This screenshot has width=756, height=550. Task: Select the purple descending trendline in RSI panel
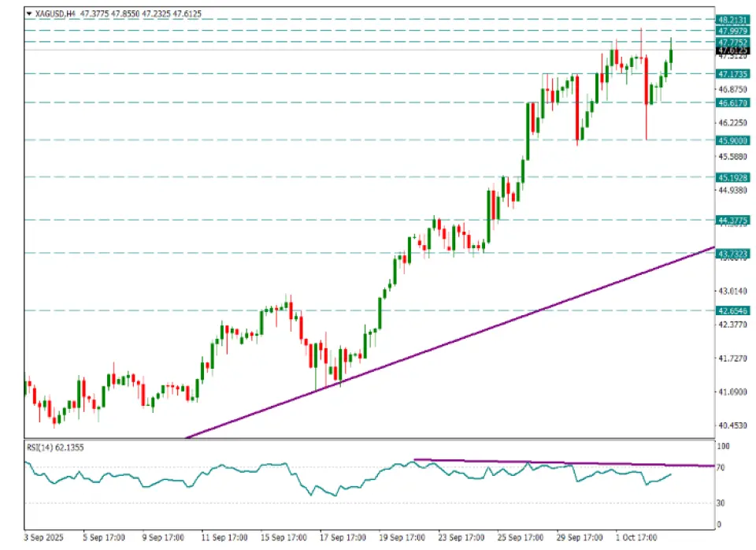click(551, 463)
